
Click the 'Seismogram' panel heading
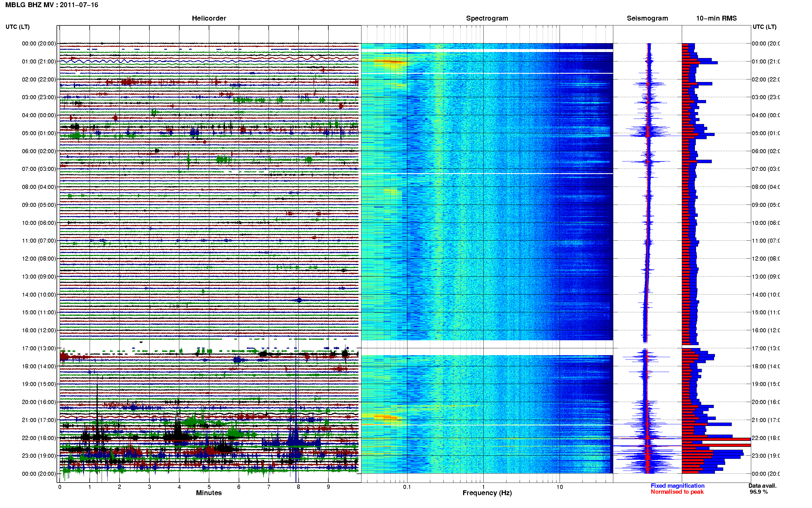tap(647, 18)
